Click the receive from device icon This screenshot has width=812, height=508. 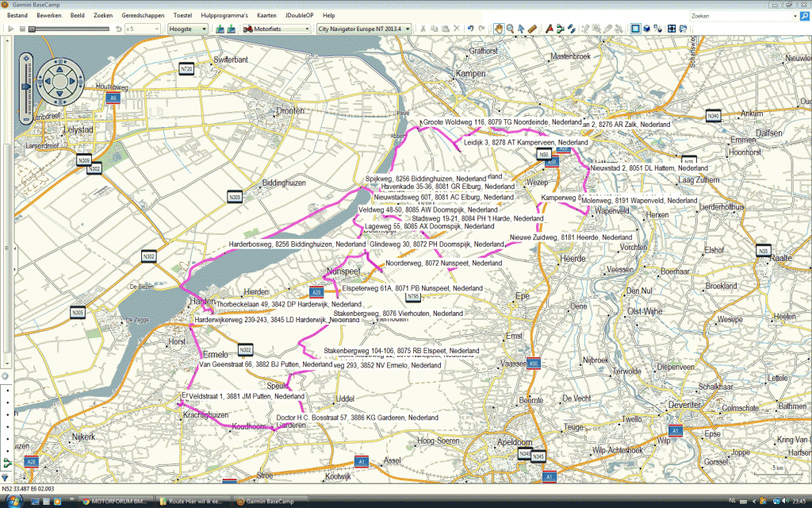(232, 29)
